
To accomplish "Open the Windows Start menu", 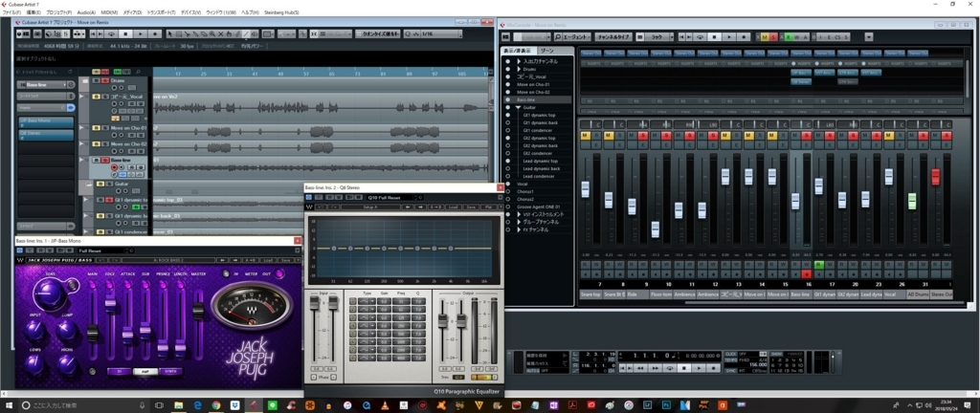I will [8, 405].
